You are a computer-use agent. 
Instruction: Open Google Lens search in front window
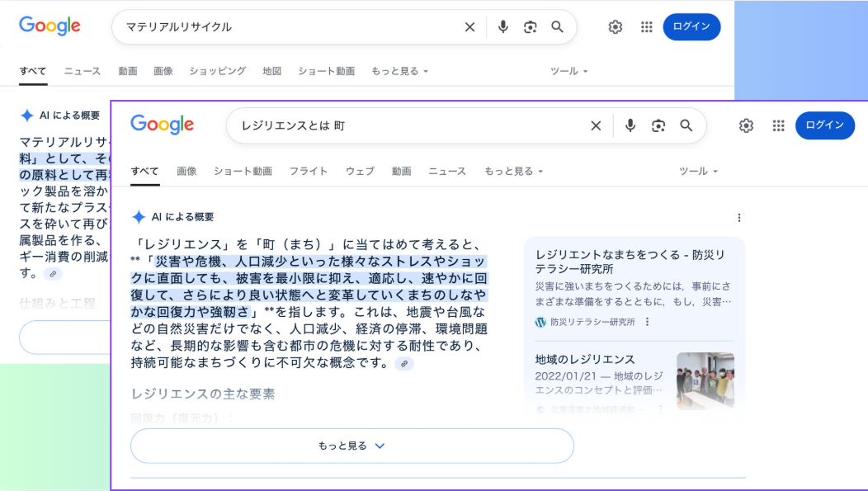click(658, 125)
